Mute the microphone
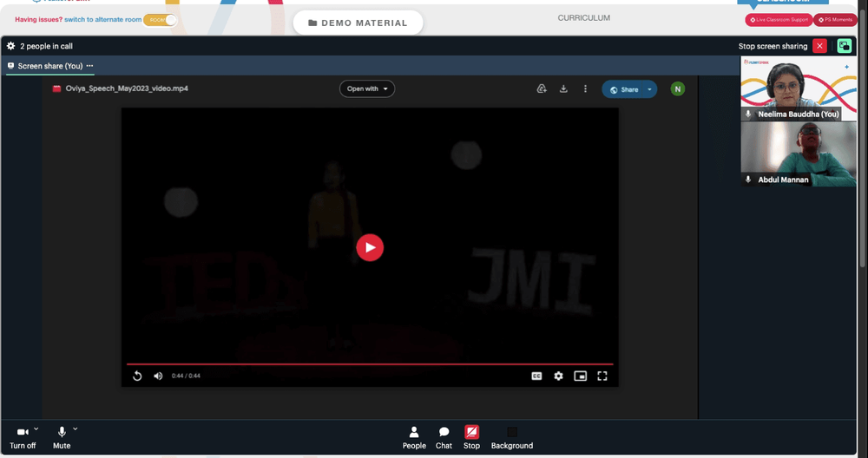The height and width of the screenshot is (458, 868). coord(62,437)
